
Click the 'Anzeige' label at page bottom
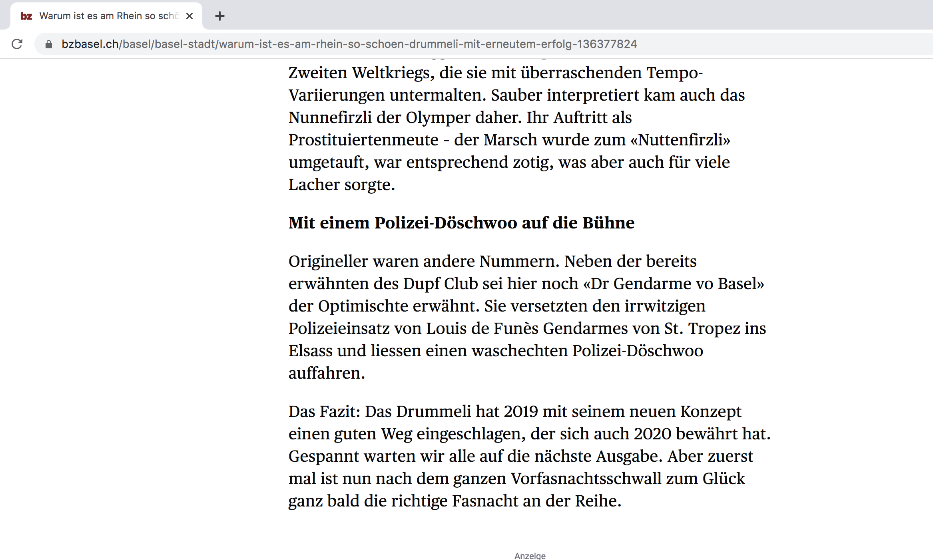(x=530, y=556)
